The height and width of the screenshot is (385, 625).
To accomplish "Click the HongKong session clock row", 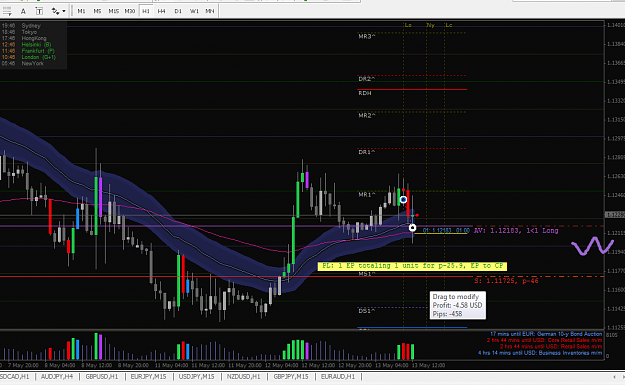I will coord(24,38).
